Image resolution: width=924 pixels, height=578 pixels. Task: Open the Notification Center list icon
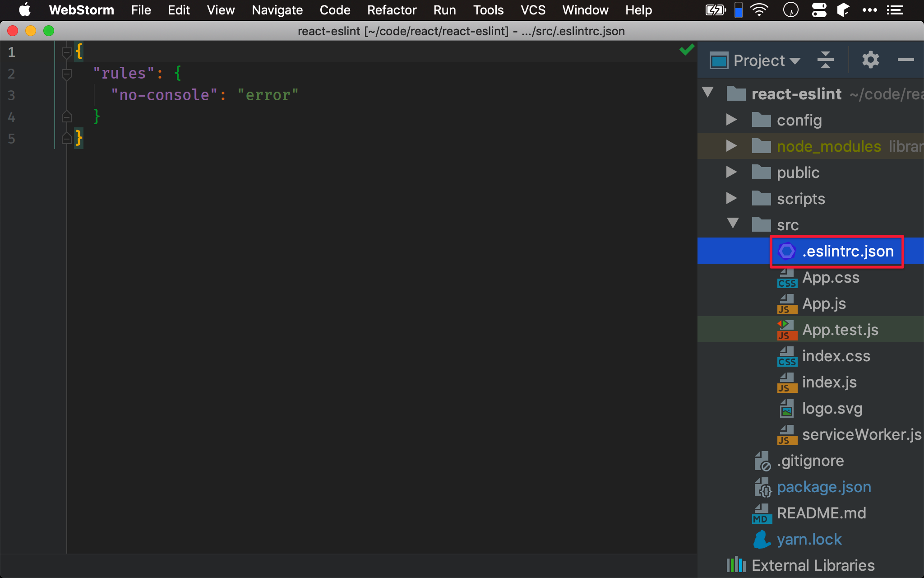tap(895, 9)
